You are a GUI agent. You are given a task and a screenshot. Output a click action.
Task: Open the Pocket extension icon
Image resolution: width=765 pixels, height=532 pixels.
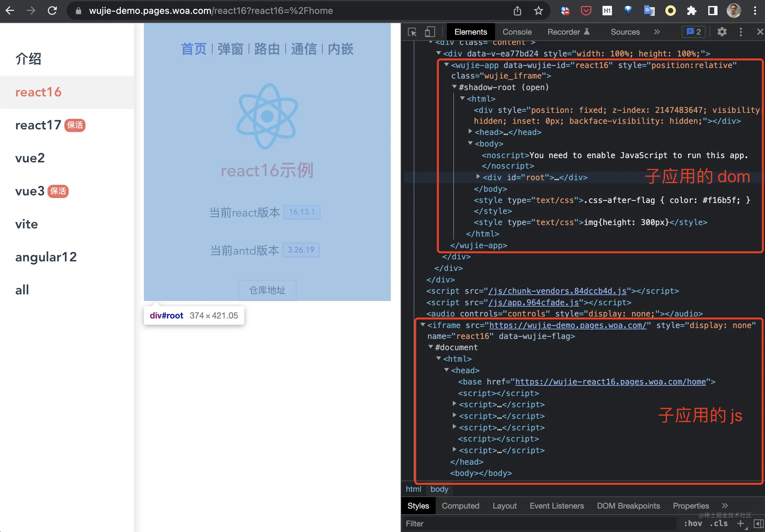pos(586,11)
